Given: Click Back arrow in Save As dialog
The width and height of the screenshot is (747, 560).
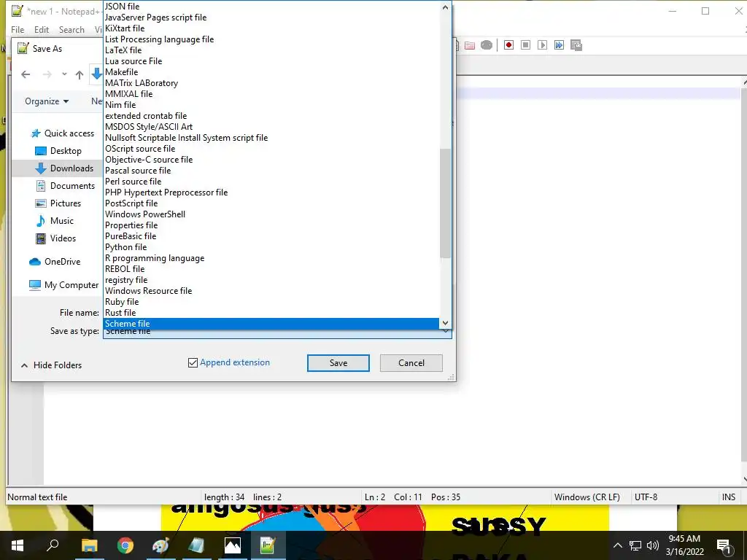Looking at the screenshot, I should click(x=26, y=74).
